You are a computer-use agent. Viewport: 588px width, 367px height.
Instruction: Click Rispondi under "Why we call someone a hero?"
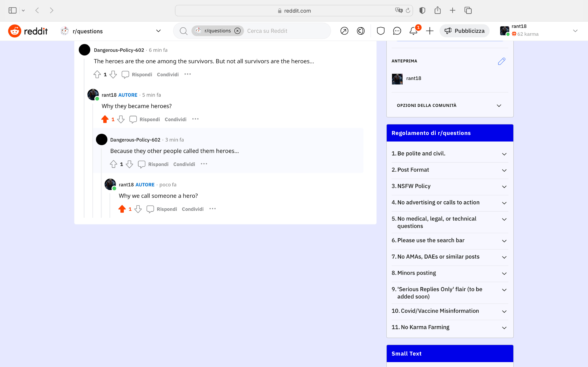167,209
